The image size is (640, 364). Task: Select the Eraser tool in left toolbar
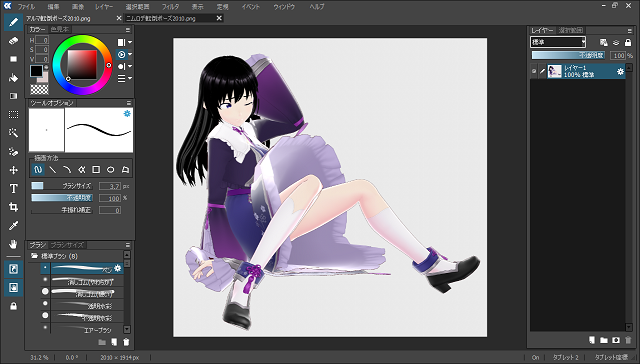(x=13, y=40)
